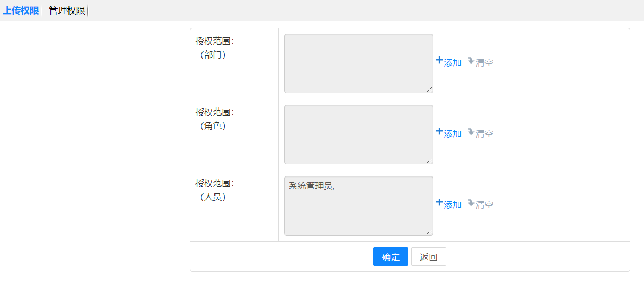The width and height of the screenshot is (644, 285).
Task: Click the clear arrow icon for department (部门)
Action: click(x=470, y=61)
